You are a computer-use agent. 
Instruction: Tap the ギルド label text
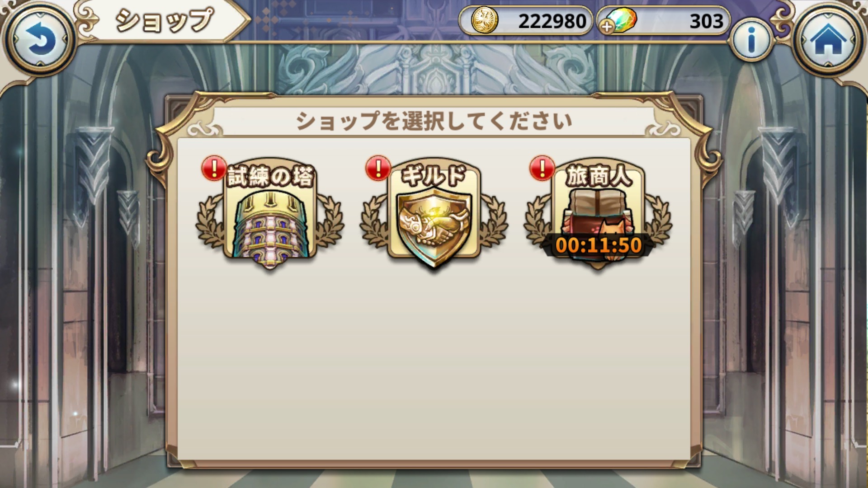(x=433, y=176)
